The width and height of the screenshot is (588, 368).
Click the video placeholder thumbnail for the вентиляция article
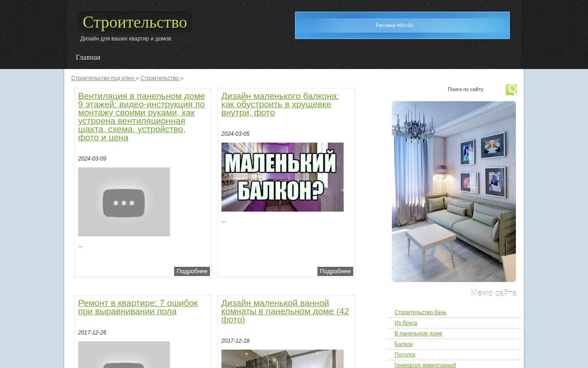(x=124, y=202)
